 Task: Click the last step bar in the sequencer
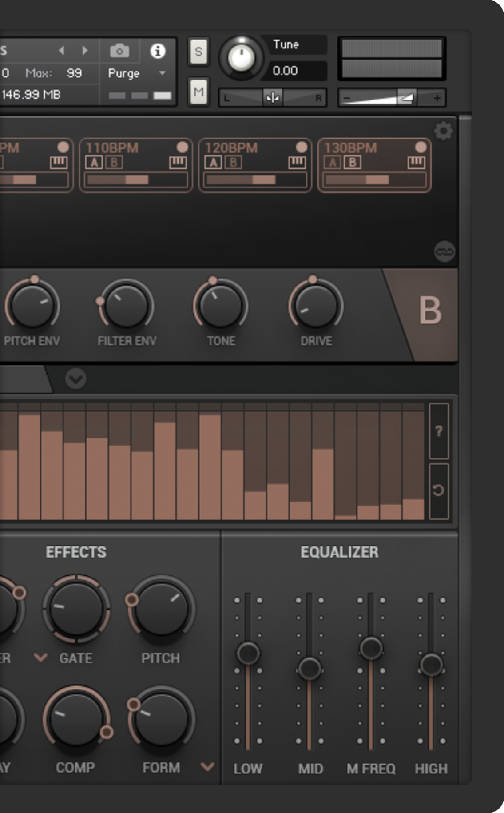413,462
